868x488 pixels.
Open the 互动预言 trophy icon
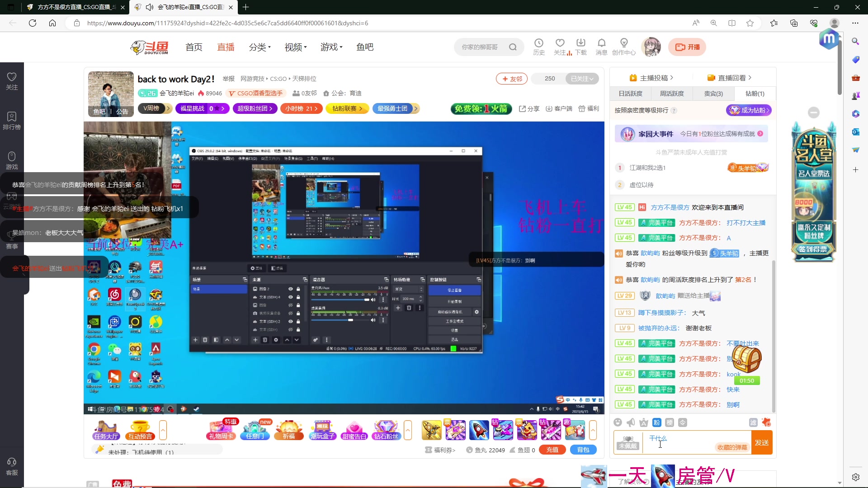(140, 430)
